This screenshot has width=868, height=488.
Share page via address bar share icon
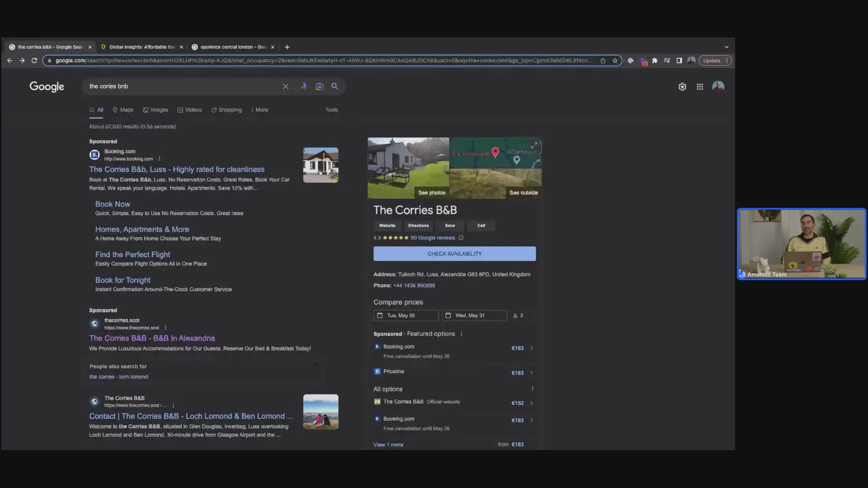pyautogui.click(x=603, y=61)
